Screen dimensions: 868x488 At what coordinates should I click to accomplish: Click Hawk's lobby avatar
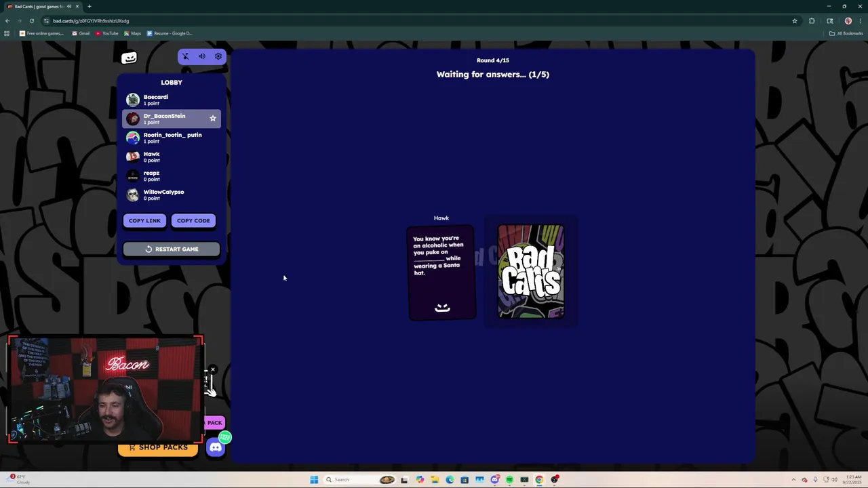click(133, 157)
